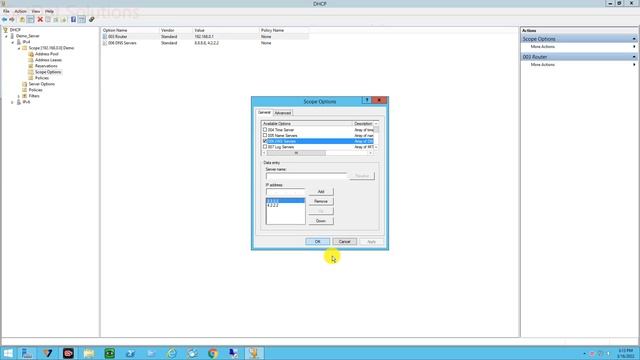Click Cancel in Scope Options dialog
This screenshot has width=640, height=360.
344,242
